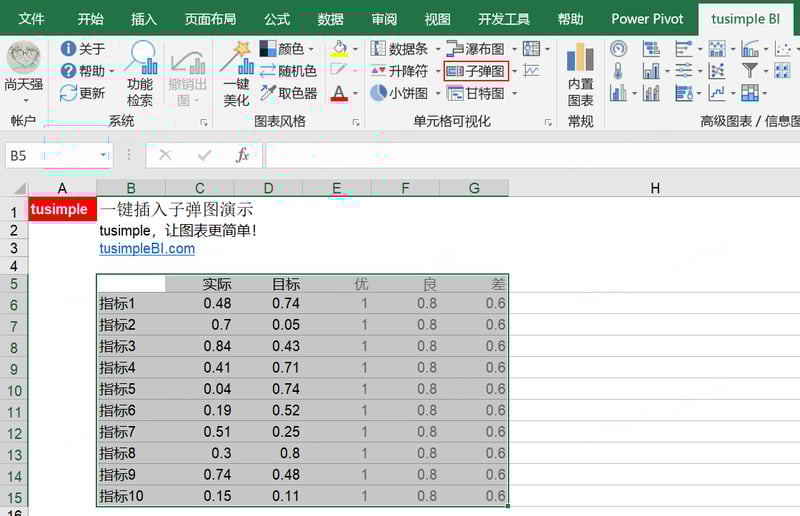Open the 子弹图 dropdown arrow

point(514,71)
